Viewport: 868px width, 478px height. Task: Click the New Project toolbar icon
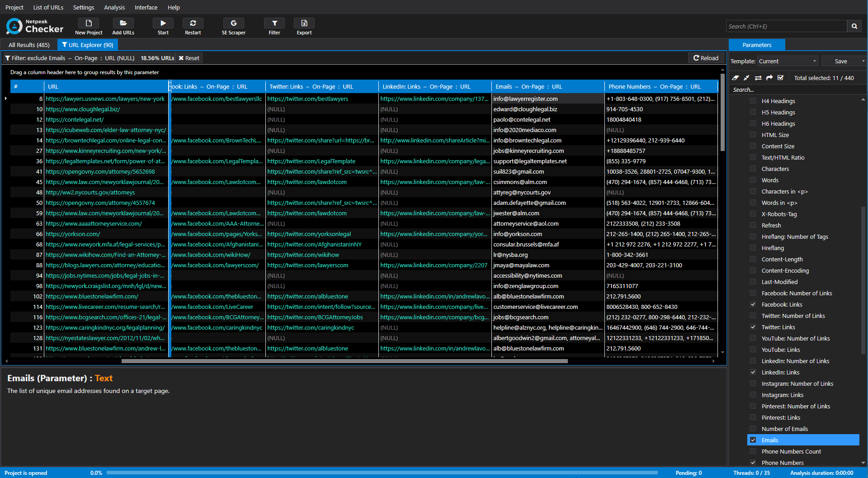coord(89,23)
